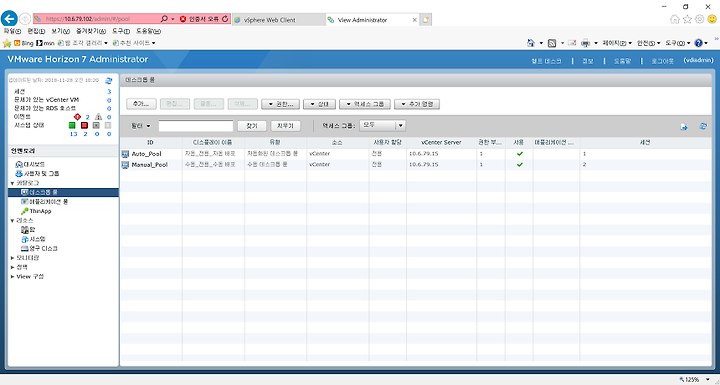Image resolution: width=720 pixels, height=385 pixels.
Task: Open the IE settings gear icon
Action: pos(699,19)
